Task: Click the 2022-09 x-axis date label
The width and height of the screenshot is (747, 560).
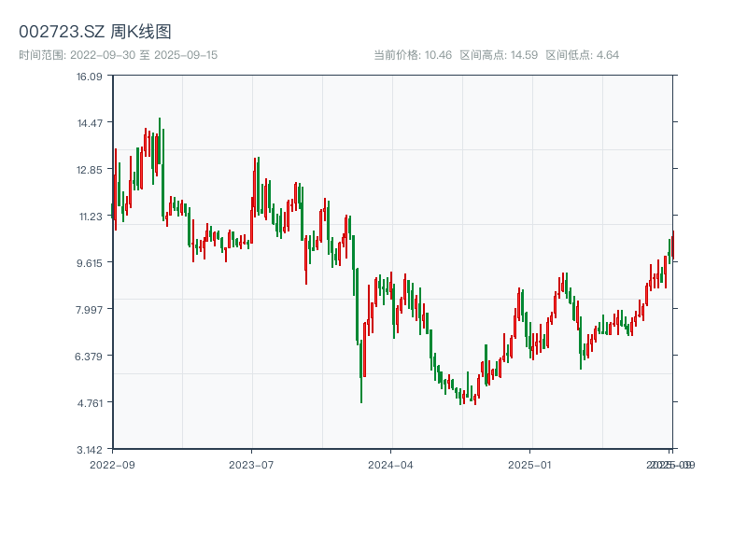Action: coord(112,464)
